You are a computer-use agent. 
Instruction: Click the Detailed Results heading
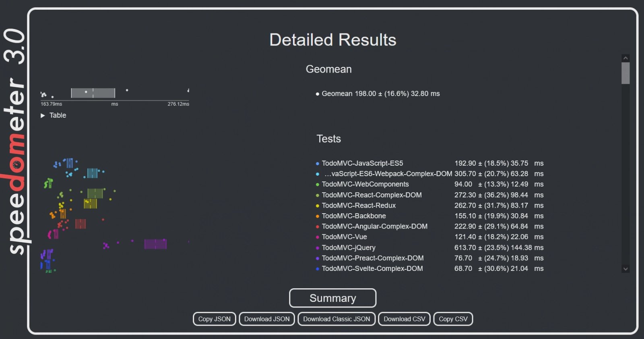(333, 40)
